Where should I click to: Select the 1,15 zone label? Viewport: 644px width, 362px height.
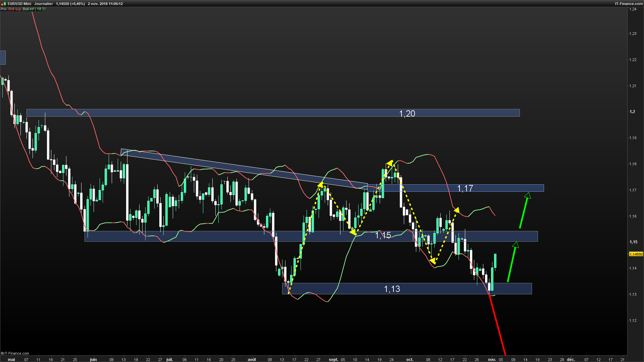tap(383, 235)
